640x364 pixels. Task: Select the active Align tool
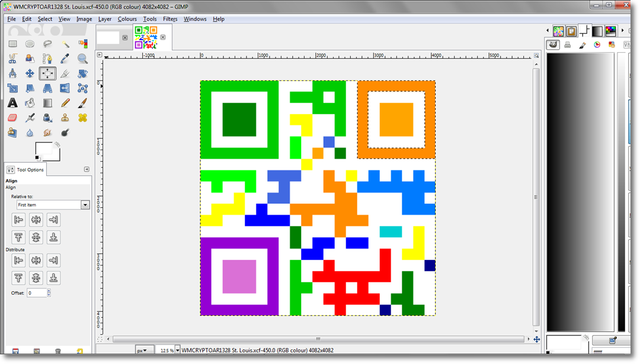point(47,73)
